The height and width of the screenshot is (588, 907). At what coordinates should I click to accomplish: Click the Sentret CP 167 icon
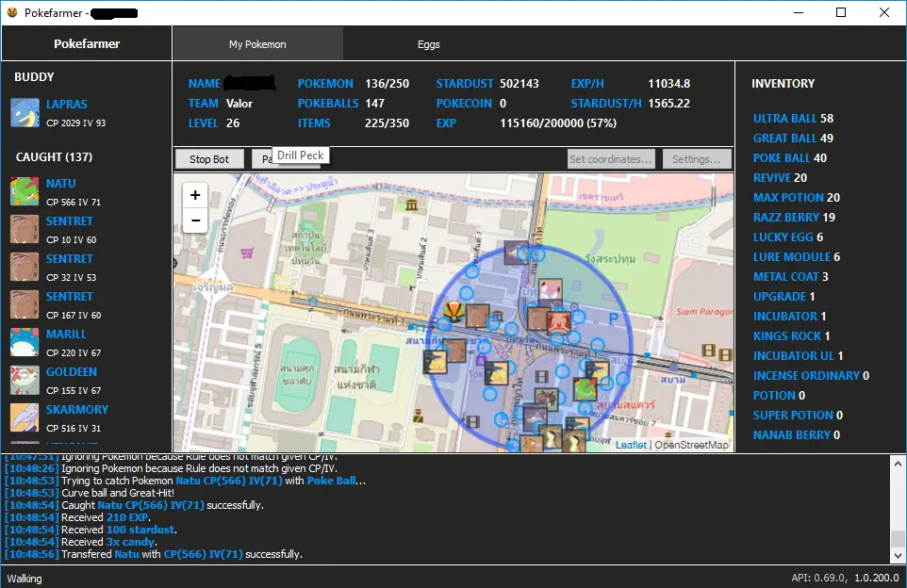point(25,304)
